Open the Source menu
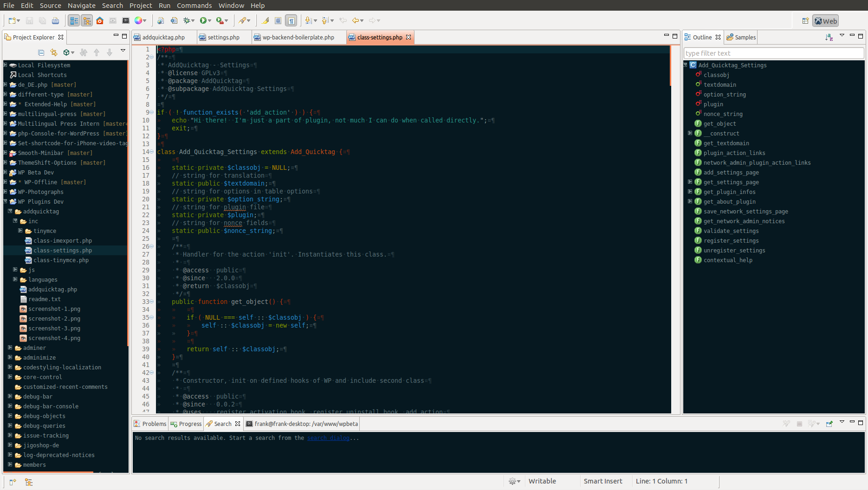Image resolution: width=868 pixels, height=490 pixels. (x=51, y=6)
